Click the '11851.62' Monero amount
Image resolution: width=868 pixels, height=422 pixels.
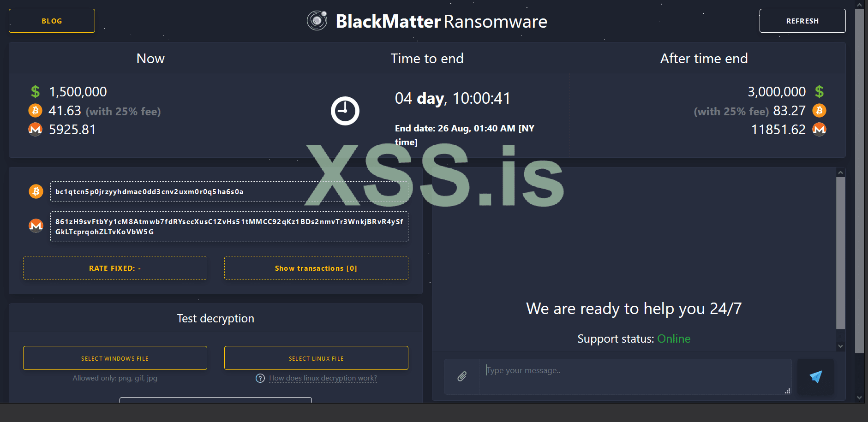point(778,130)
